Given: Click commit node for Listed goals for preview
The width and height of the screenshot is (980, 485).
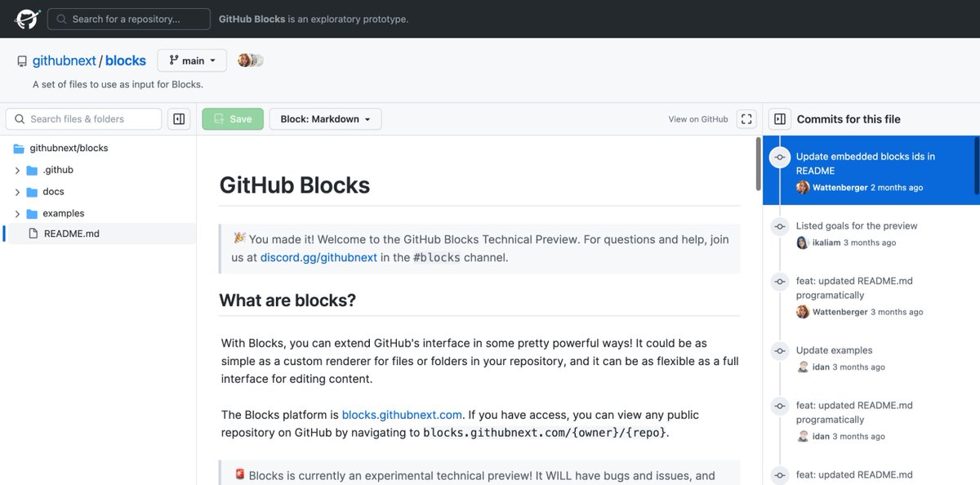Looking at the screenshot, I should [x=780, y=226].
